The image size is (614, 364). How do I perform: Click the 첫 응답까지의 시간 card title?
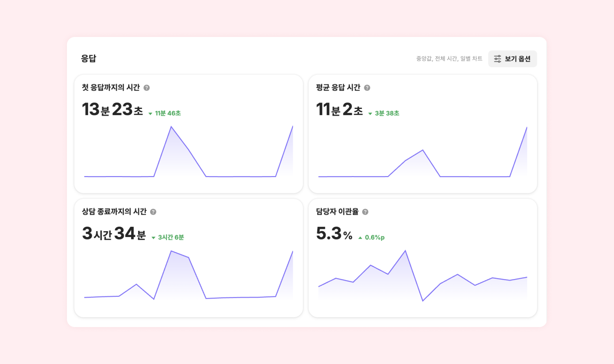(111, 88)
